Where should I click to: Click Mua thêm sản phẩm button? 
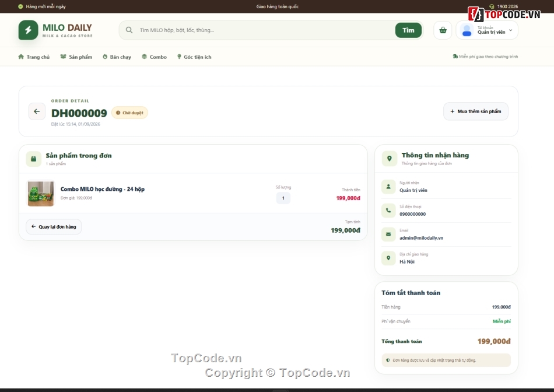point(475,111)
